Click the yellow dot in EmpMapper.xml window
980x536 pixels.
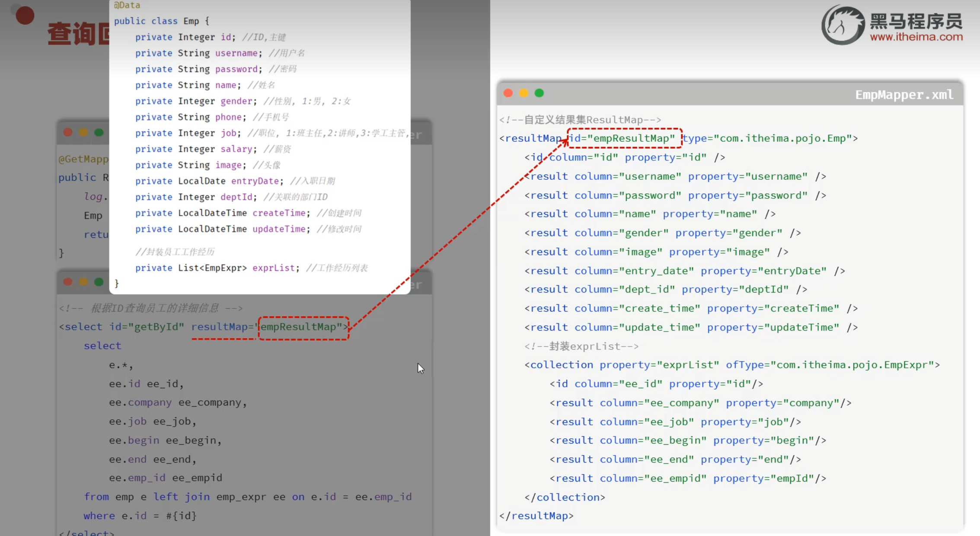524,93
